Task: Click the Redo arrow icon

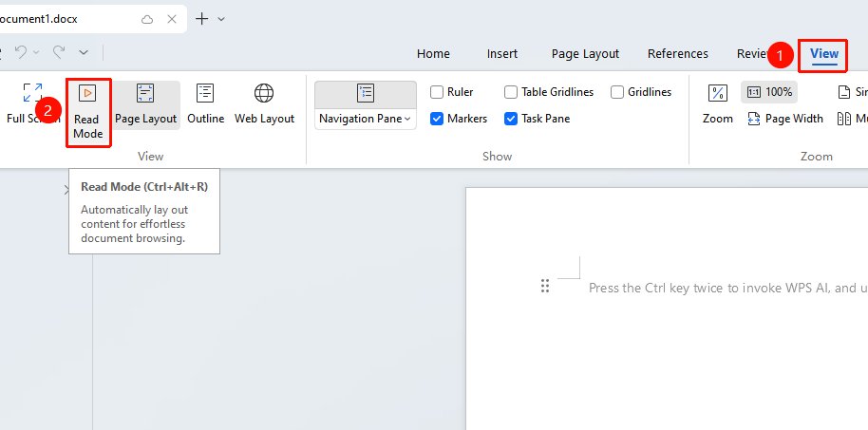Action: 59,52
